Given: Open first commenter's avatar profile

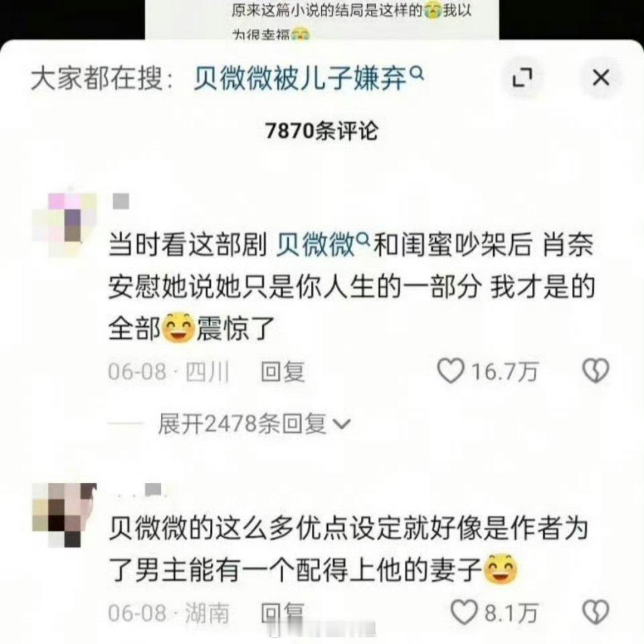Looking at the screenshot, I should [x=64, y=225].
